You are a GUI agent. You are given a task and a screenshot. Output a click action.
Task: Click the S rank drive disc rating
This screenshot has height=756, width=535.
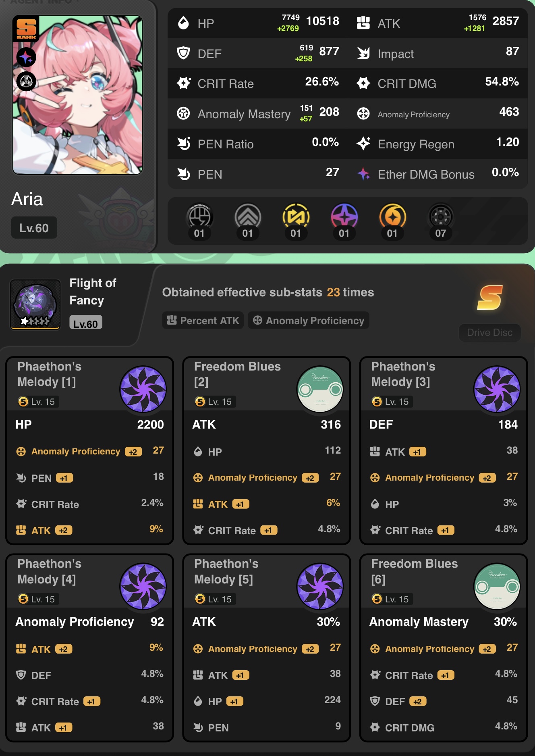tap(490, 298)
